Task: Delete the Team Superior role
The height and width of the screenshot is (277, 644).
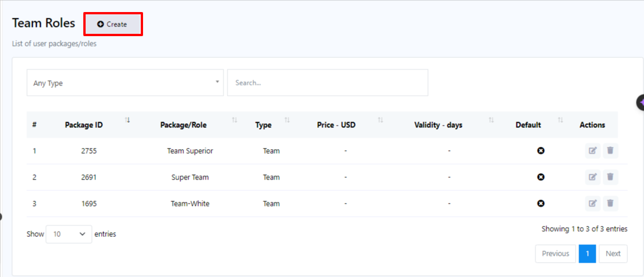Action: [x=610, y=151]
